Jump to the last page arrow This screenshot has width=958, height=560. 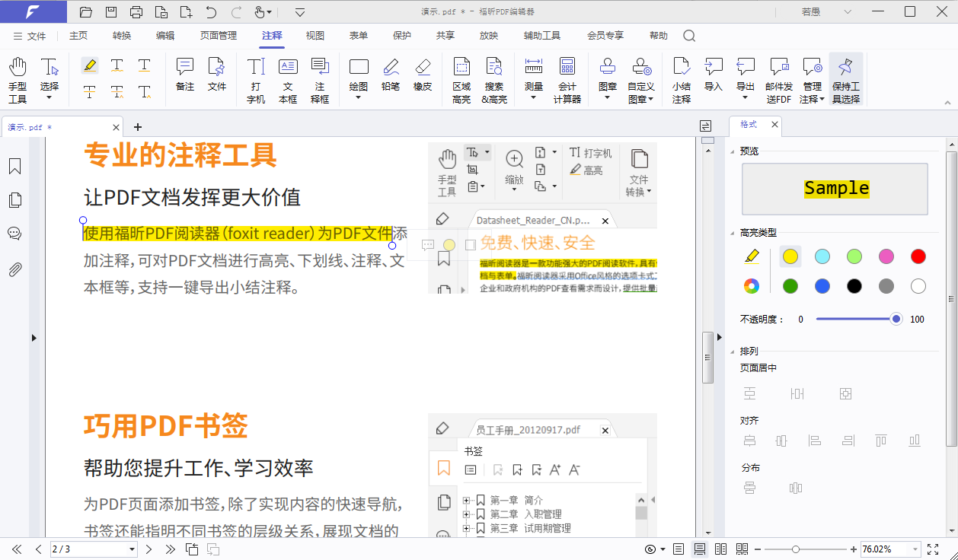(x=170, y=549)
